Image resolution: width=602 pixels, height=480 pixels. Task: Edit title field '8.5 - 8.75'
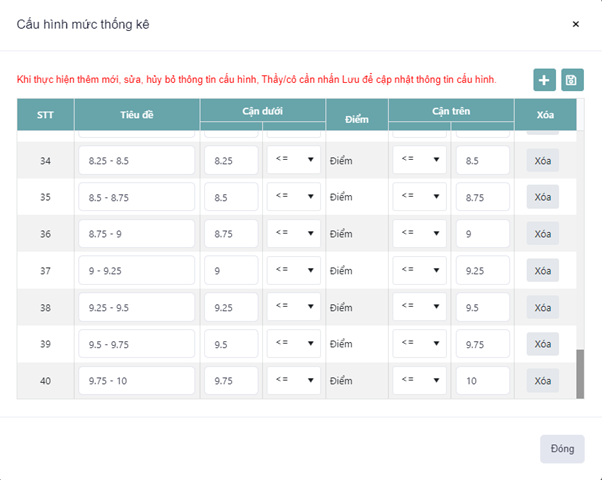click(135, 197)
